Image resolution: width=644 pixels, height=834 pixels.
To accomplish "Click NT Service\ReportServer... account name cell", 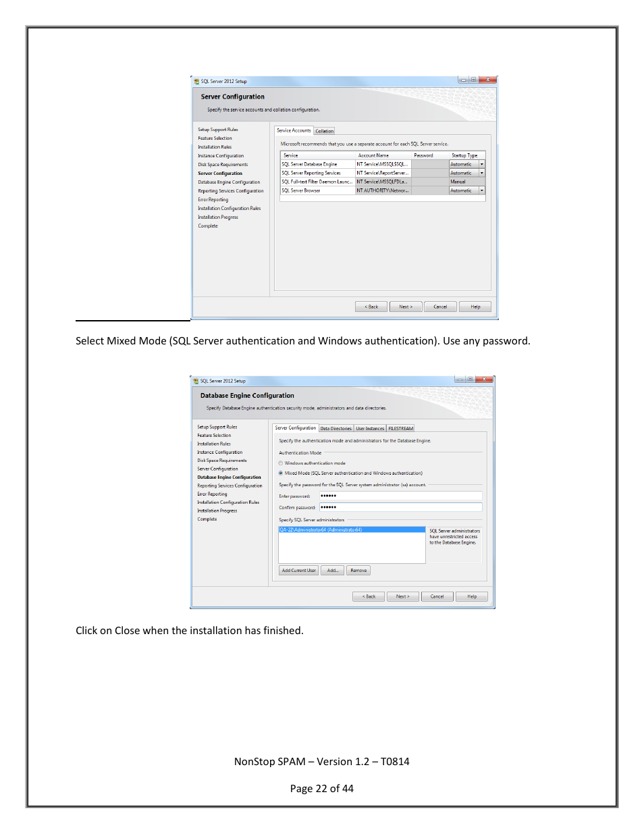I will 383,173.
